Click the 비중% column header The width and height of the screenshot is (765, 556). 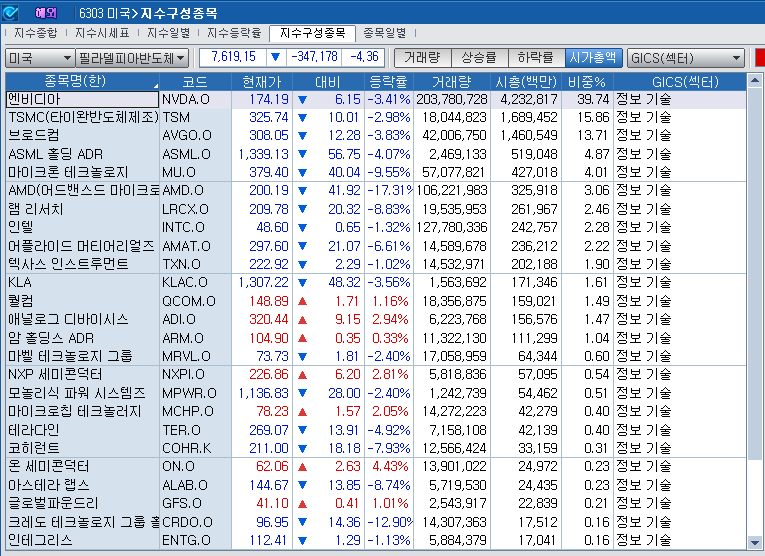[x=587, y=81]
